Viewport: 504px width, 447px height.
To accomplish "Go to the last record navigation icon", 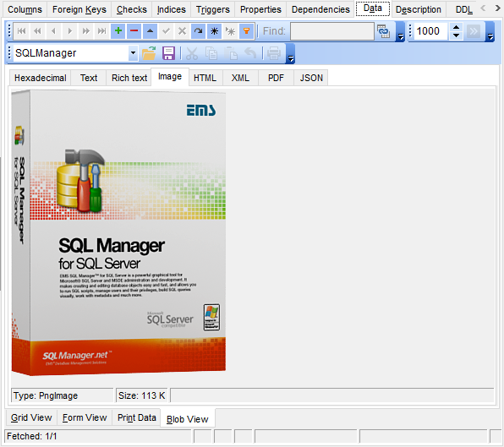I will (101, 30).
